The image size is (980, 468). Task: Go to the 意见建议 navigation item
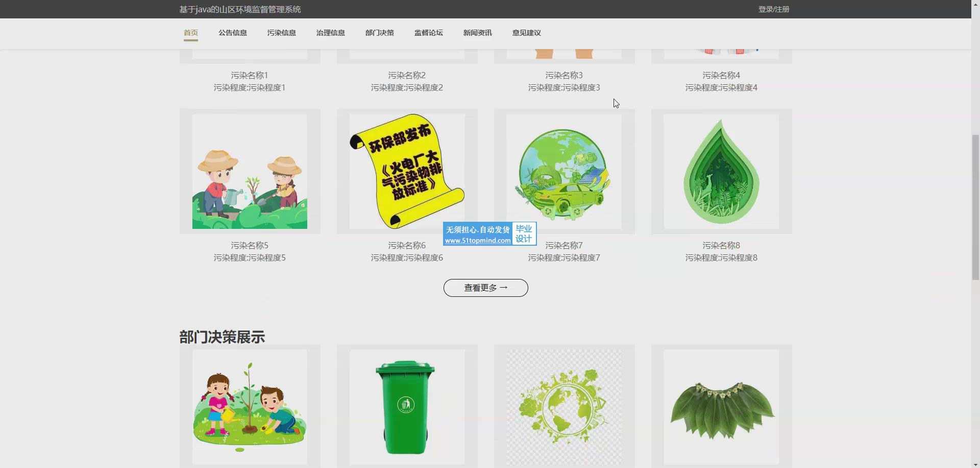[x=526, y=33]
